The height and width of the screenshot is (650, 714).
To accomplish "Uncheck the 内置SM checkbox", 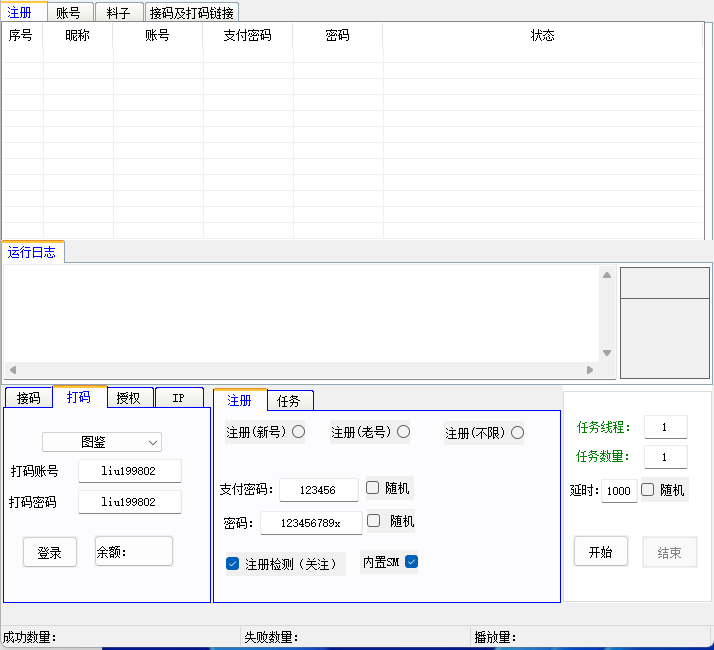I will [410, 562].
